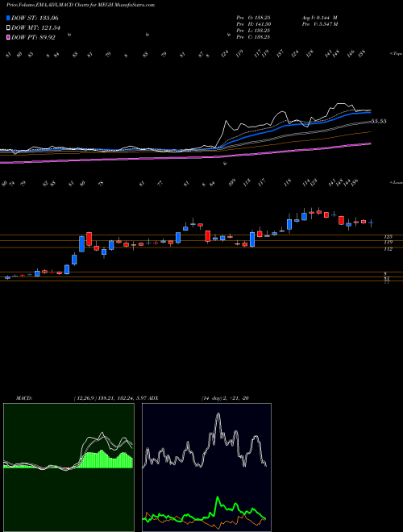403x532 pixels.
Task: Click the white DOW MT legend swatch
Action: (x=8, y=28)
